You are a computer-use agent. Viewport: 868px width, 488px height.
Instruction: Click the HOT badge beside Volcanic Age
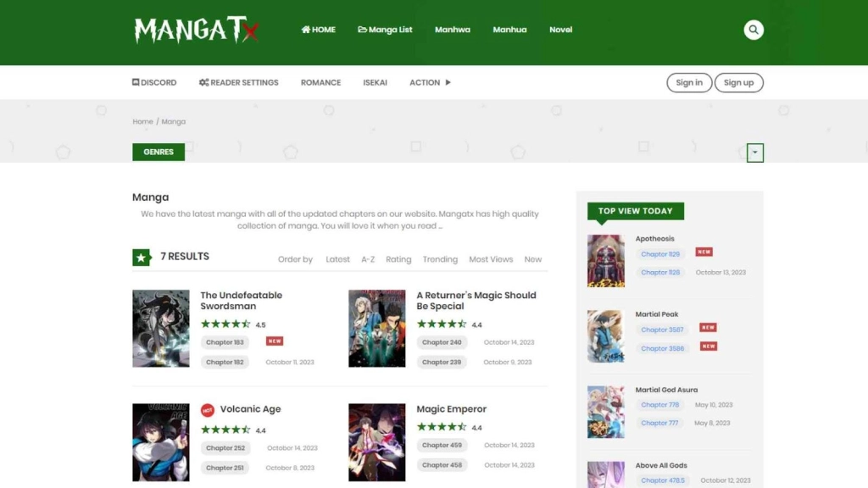[x=208, y=410]
